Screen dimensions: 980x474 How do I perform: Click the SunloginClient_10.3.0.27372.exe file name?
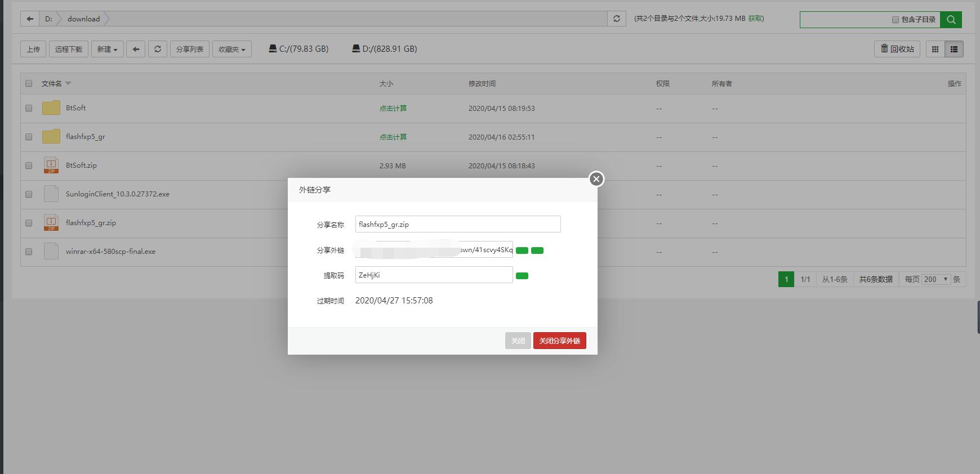(x=117, y=194)
